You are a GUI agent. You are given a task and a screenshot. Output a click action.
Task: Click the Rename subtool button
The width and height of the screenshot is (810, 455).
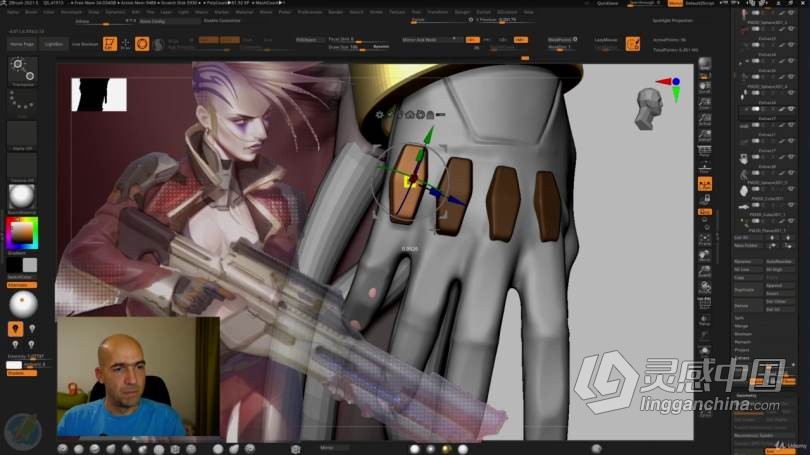pos(747,262)
